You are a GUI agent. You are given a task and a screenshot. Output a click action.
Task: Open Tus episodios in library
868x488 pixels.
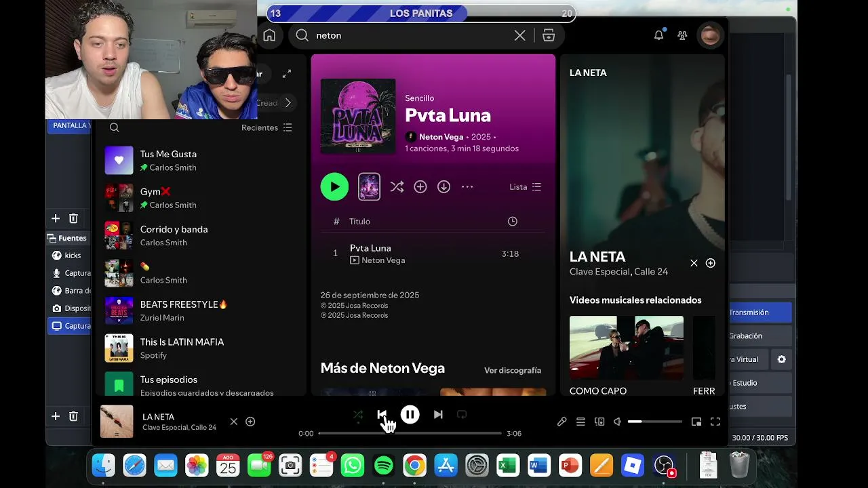[x=198, y=384]
